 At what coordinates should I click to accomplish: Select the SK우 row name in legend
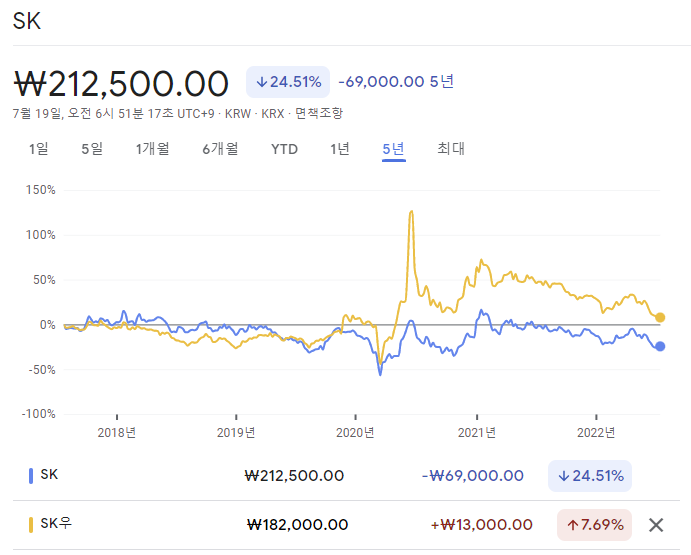[x=56, y=523]
